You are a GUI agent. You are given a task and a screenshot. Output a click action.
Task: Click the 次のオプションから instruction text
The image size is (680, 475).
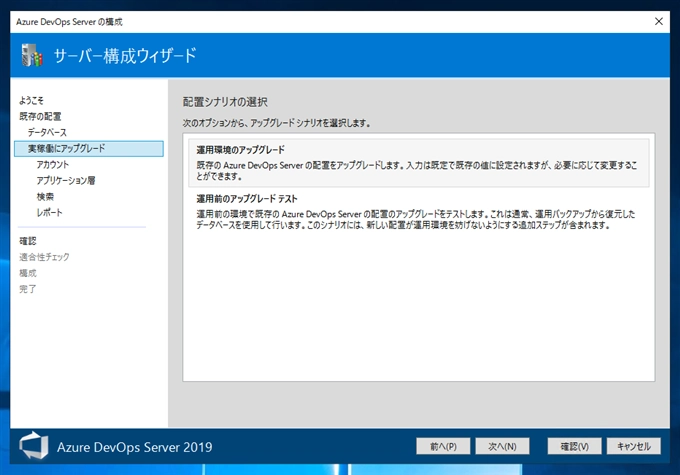276,123
